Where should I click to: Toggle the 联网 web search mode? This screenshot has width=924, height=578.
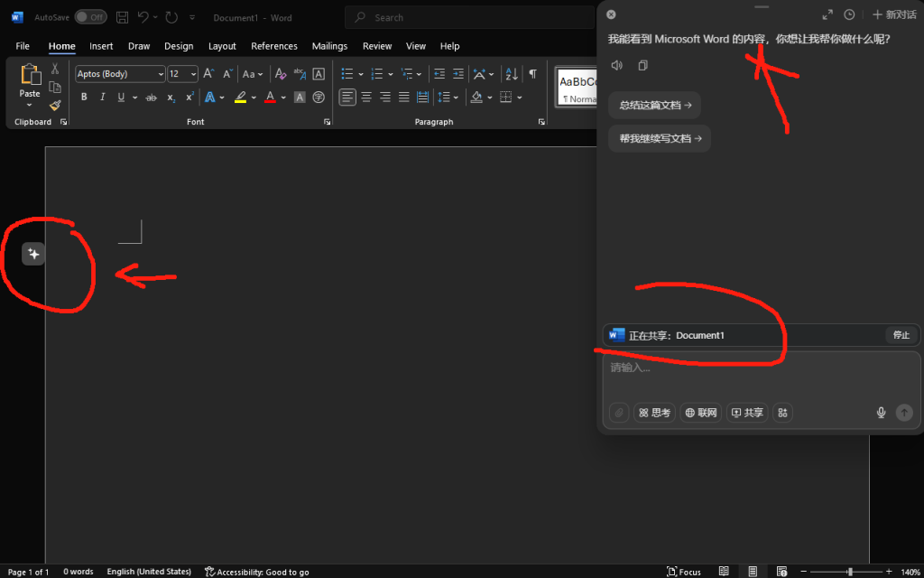[700, 413]
